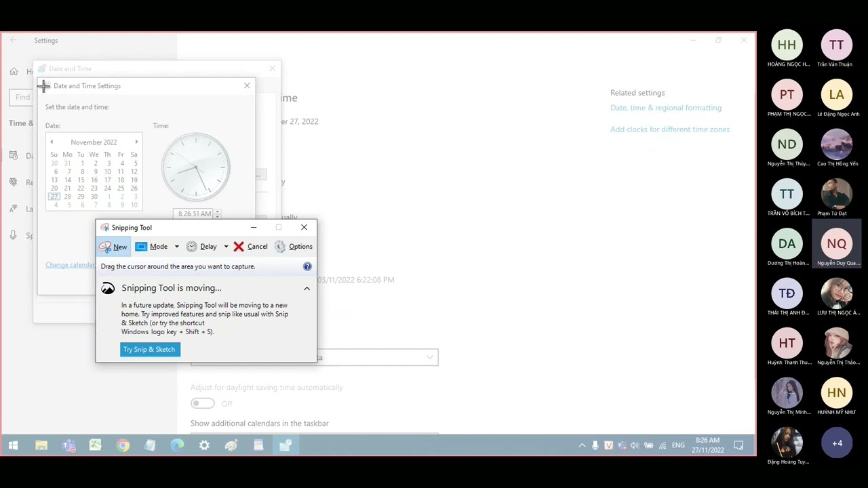The height and width of the screenshot is (488, 868).
Task: Click the NQ participant tile
Action: point(837,243)
